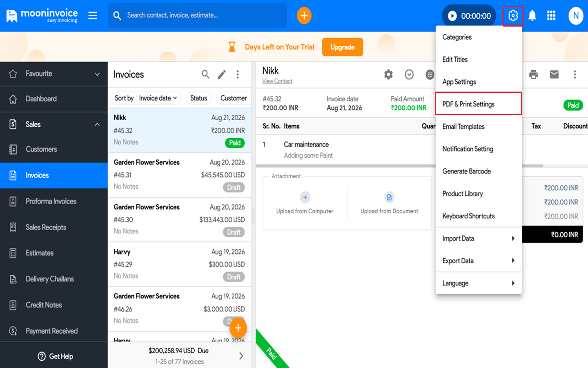588x368 pixels.
Task: Expand Language submenu
Action: tap(479, 283)
